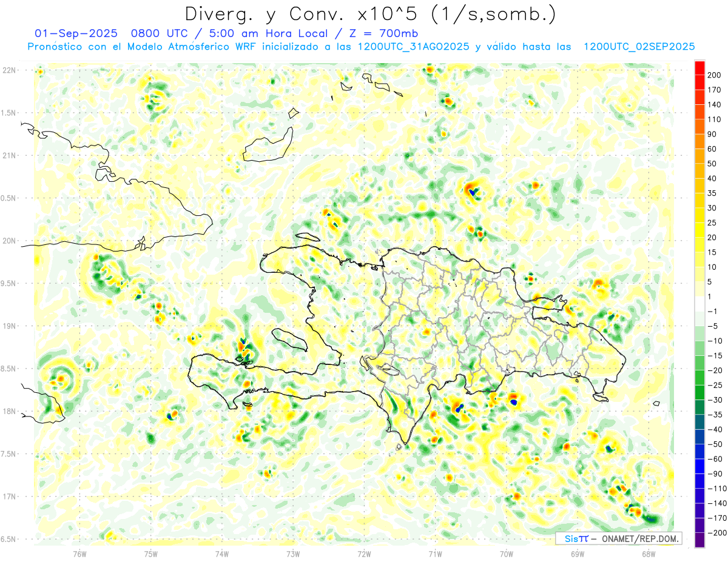Click the colorbar value -200
Image resolution: width=728 pixels, height=562 pixels.
pos(718,534)
